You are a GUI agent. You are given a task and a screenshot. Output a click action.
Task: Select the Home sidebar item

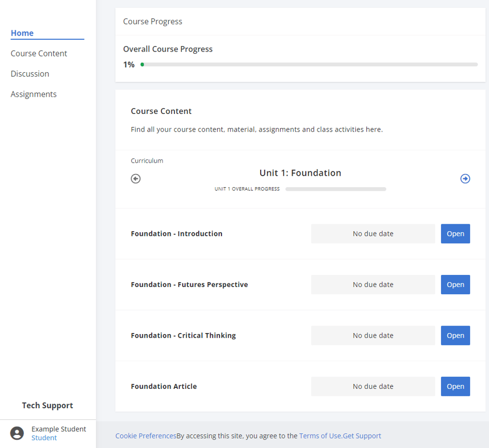[22, 33]
